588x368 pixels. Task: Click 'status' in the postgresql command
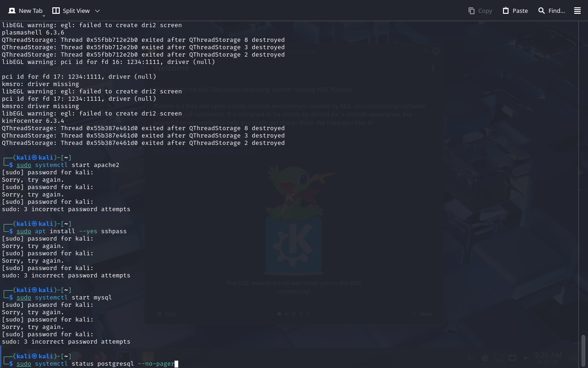pos(83,364)
